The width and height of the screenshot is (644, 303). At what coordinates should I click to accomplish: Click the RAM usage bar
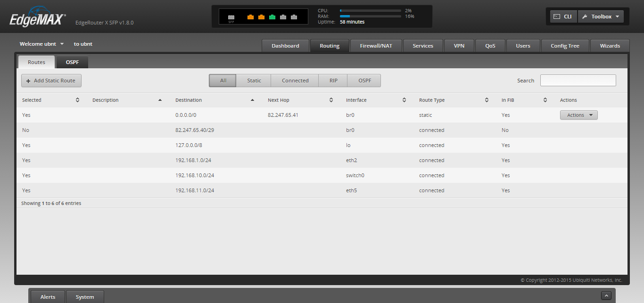coord(370,16)
